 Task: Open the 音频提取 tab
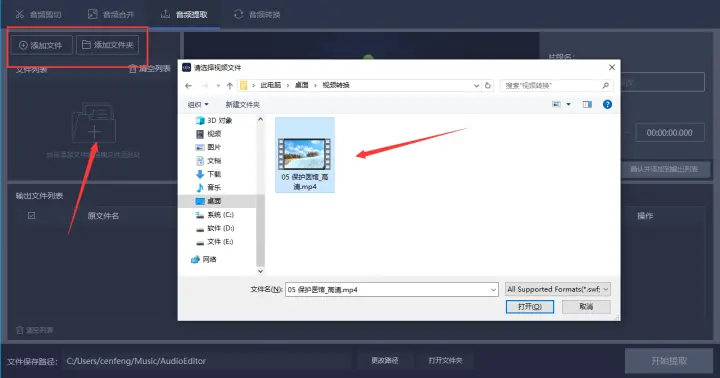coord(184,15)
